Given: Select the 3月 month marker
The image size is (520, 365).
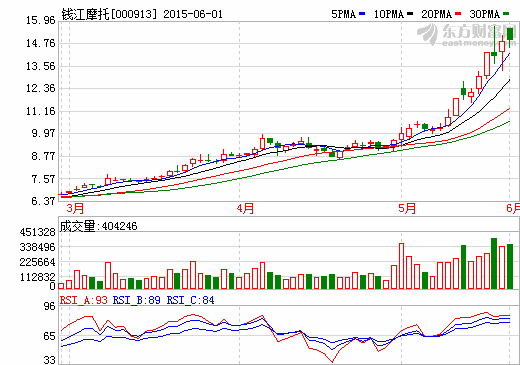Looking at the screenshot, I should (75, 208).
